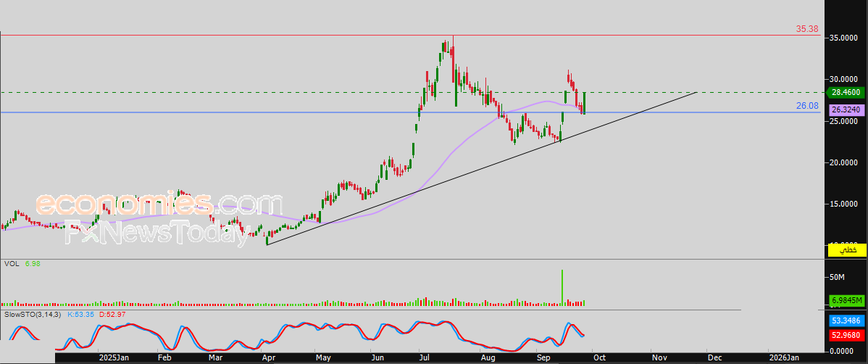Click the 50M volume axis label
The width and height of the screenshot is (868, 364).
click(837, 277)
